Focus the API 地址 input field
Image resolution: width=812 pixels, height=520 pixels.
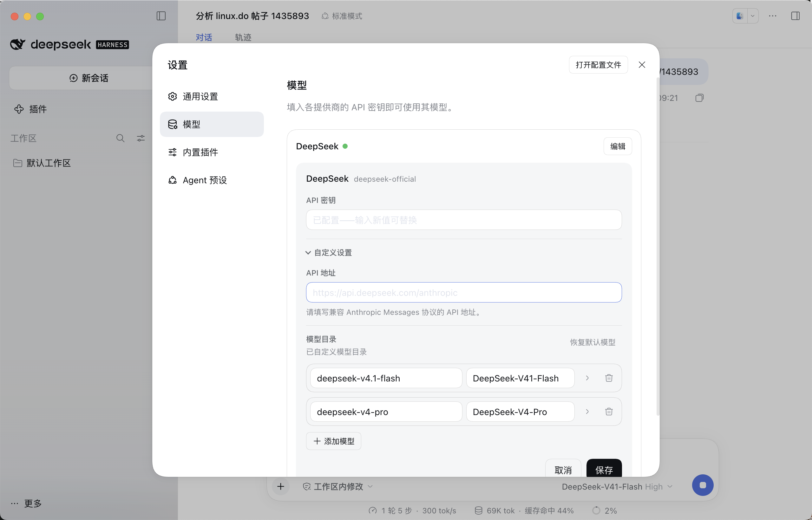464,292
